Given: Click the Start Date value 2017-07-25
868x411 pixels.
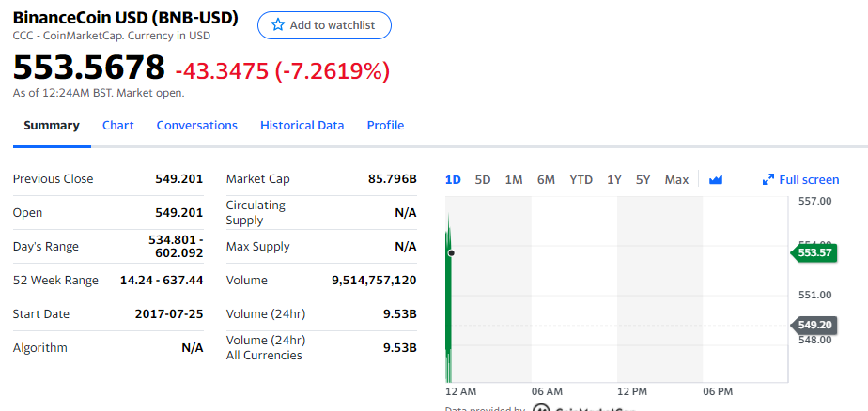Looking at the screenshot, I should pos(169,313).
